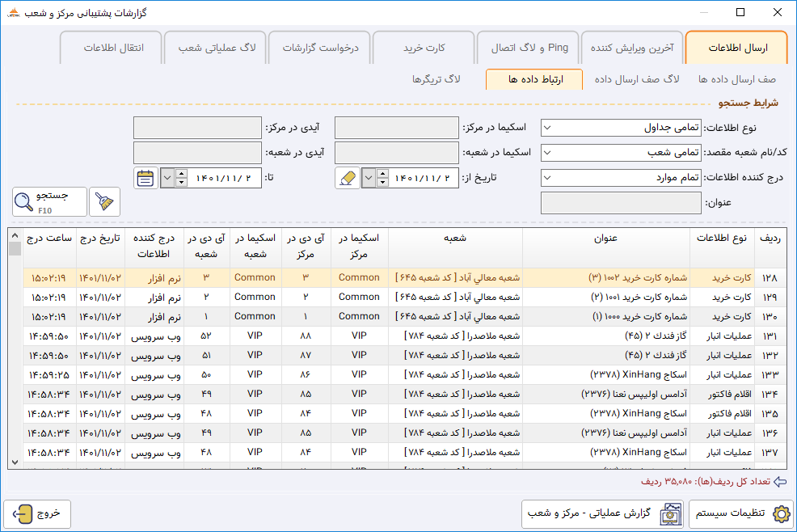Screen dimensions: 797x532
Task: Open the Ping و لاگ اتصال tab
Action: point(528,48)
